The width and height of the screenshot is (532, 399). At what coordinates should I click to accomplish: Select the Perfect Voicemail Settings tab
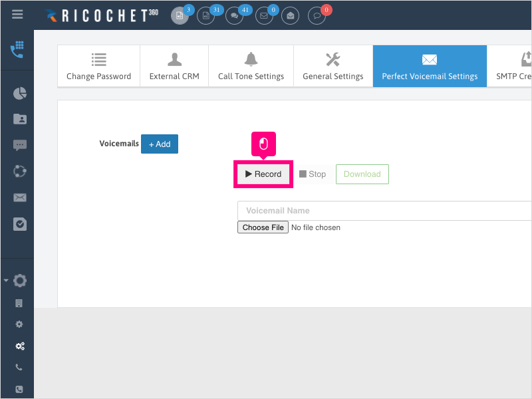430,66
